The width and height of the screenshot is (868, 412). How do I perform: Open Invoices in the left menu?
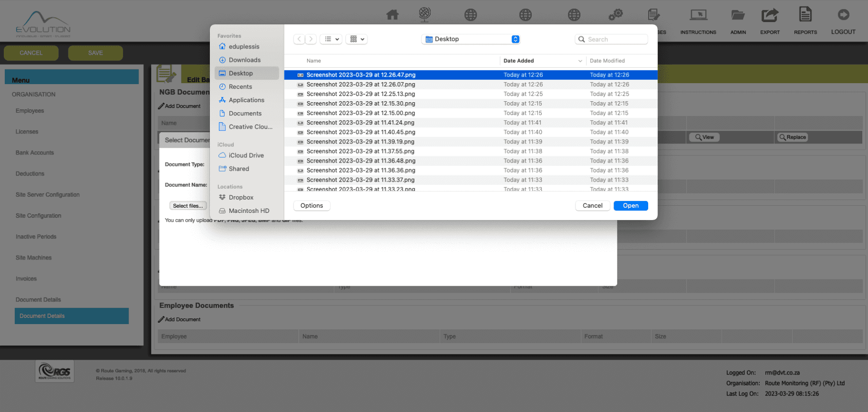26,278
